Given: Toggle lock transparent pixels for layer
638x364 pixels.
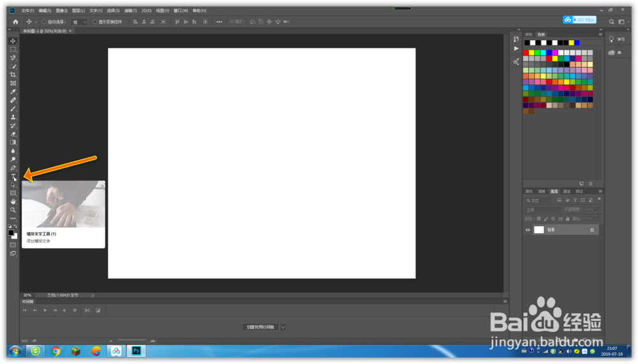Looking at the screenshot, I should 538,219.
